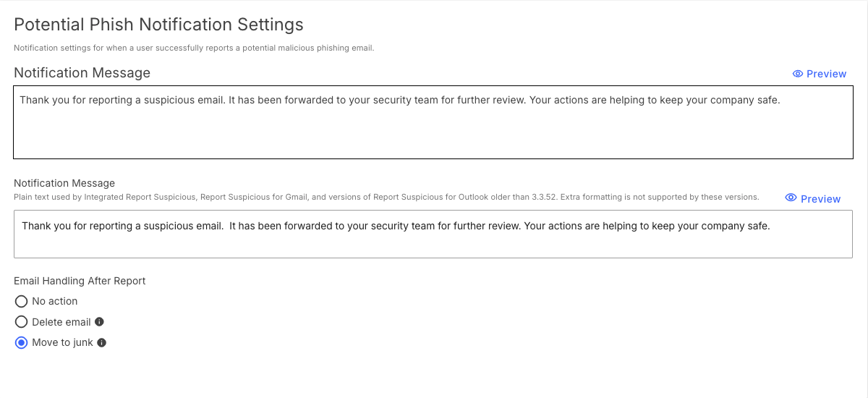The width and height of the screenshot is (868, 398).
Task: Click info icon next to Delete email
Action: (x=100, y=322)
